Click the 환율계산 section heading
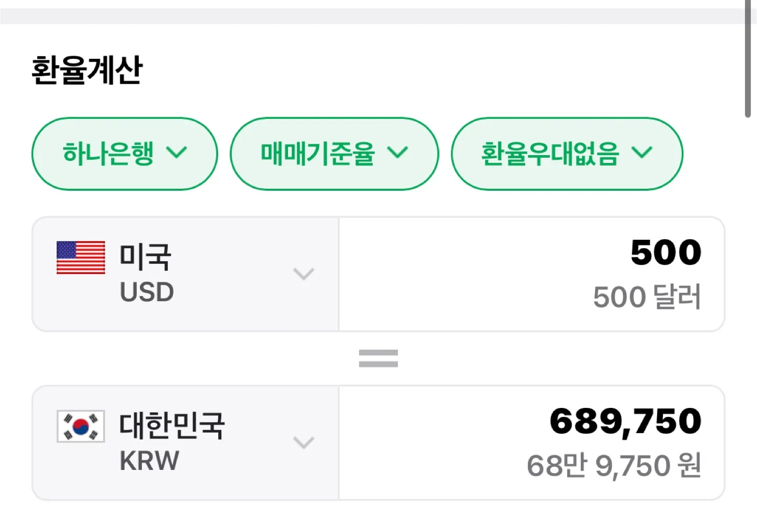The image size is (757, 532). [87, 70]
